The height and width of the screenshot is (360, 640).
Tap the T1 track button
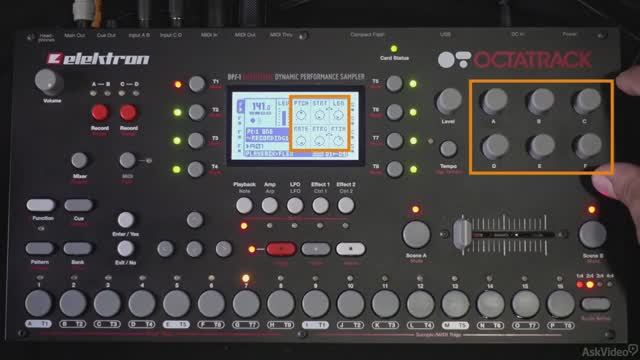(197, 84)
